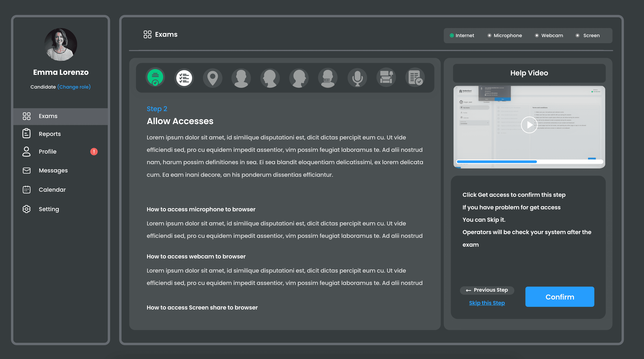Image resolution: width=644 pixels, height=359 pixels.
Task: Click the Change role link
Action: [x=74, y=87]
